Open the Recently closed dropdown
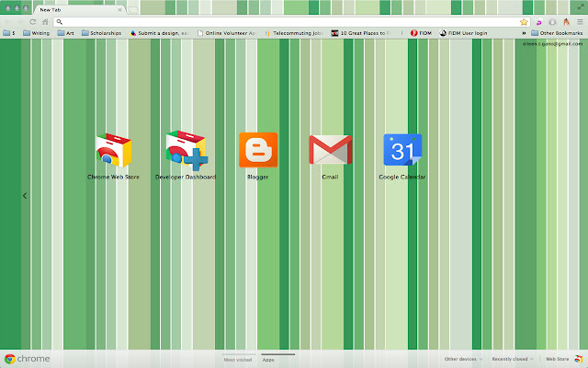This screenshot has width=588, height=368. coord(513,359)
